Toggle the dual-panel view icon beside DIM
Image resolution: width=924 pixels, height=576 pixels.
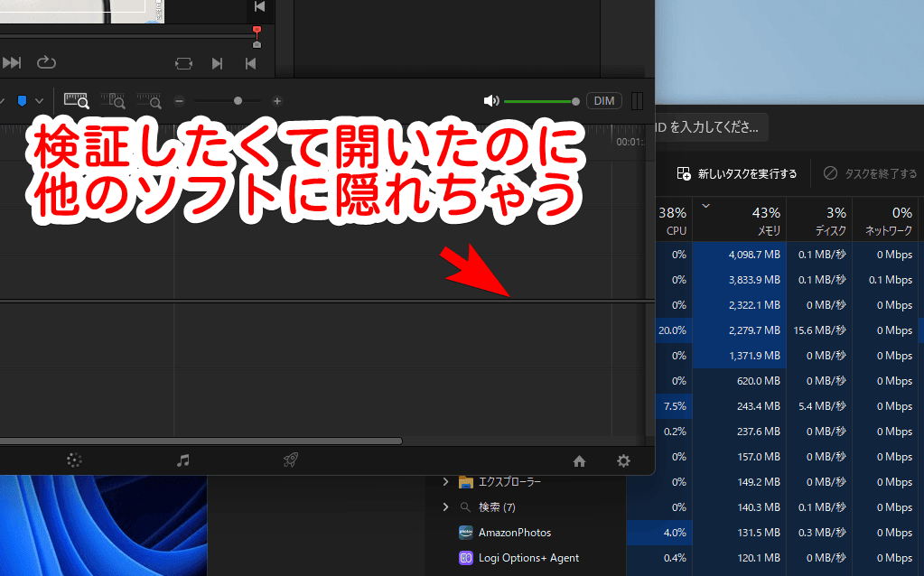[637, 100]
